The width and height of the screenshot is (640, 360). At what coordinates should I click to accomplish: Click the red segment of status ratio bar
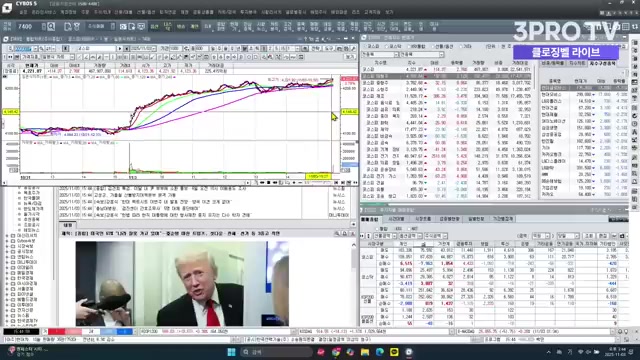click(57, 331)
